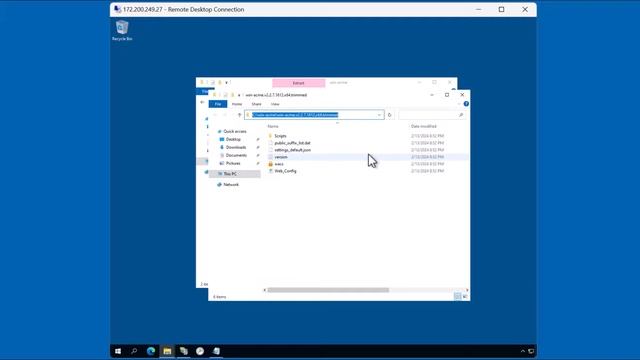640x360 pixels.
Task: Click the Explorer help question mark icon
Action: (466, 104)
